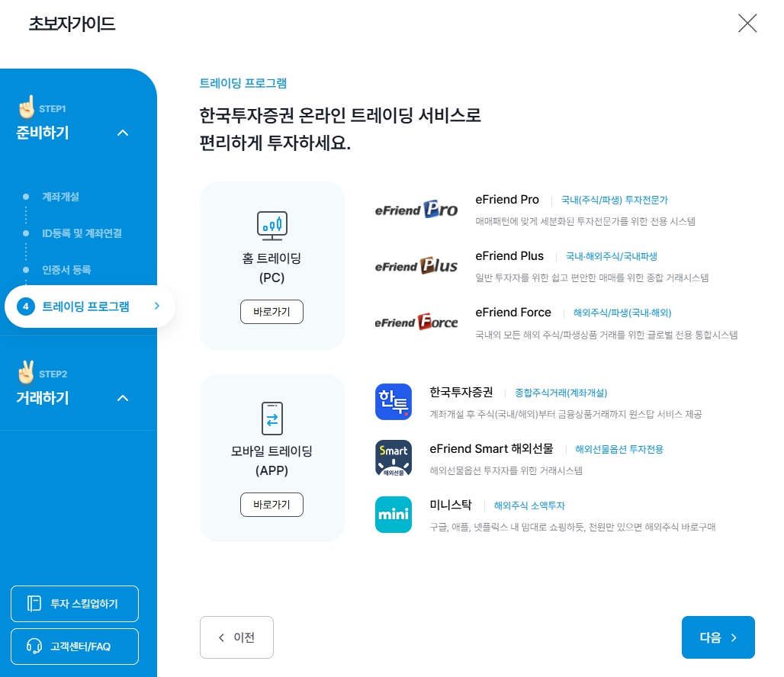784x677 pixels.
Task: Click the eFriend Pro description text
Action: (x=586, y=222)
